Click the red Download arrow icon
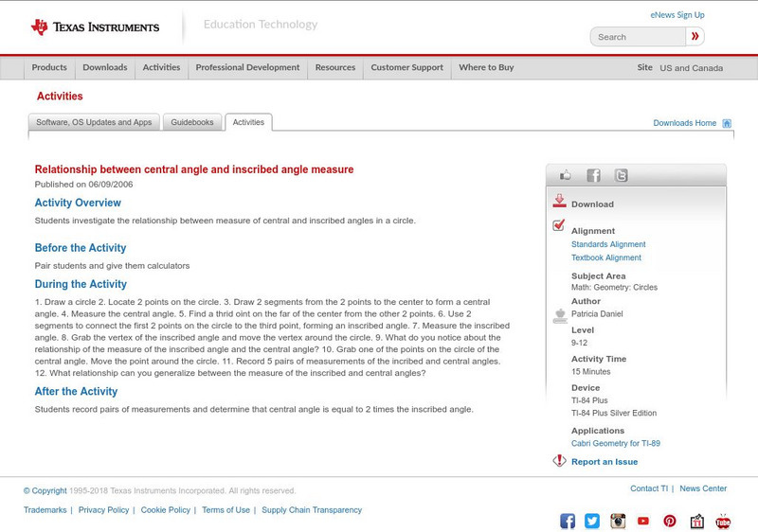758x532 pixels. pos(559,202)
